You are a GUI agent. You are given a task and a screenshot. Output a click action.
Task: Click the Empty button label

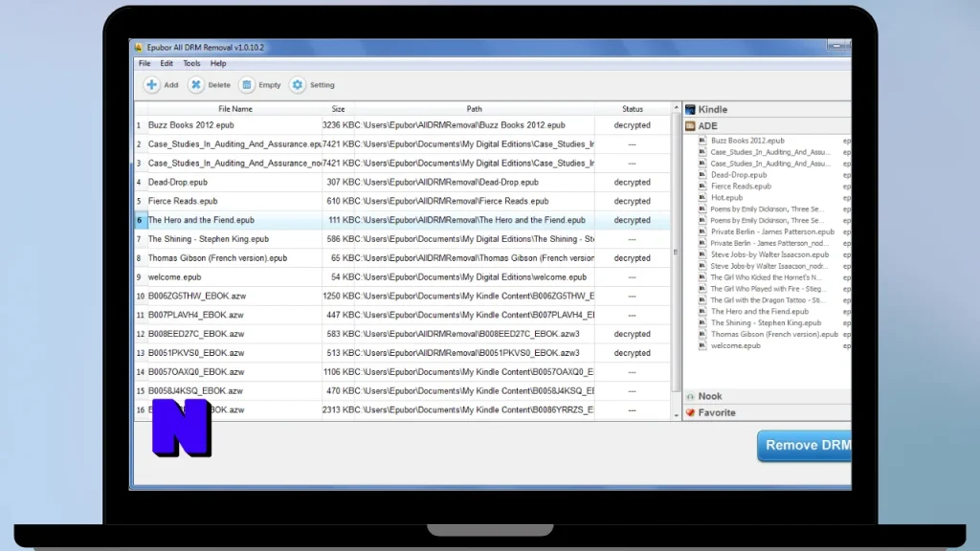click(x=270, y=85)
